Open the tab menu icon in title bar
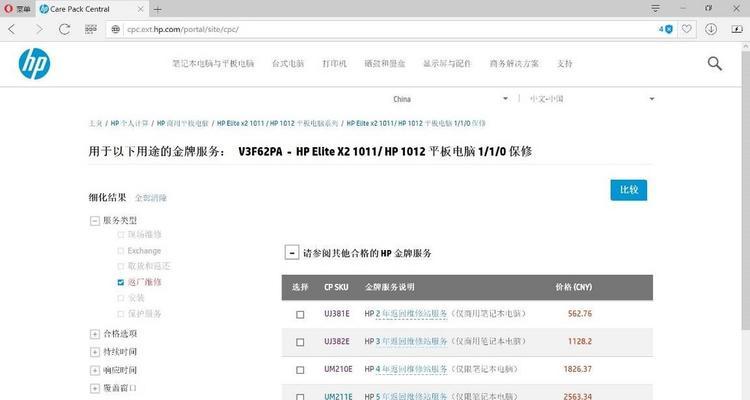This screenshot has height=400, width=750. (x=655, y=9)
